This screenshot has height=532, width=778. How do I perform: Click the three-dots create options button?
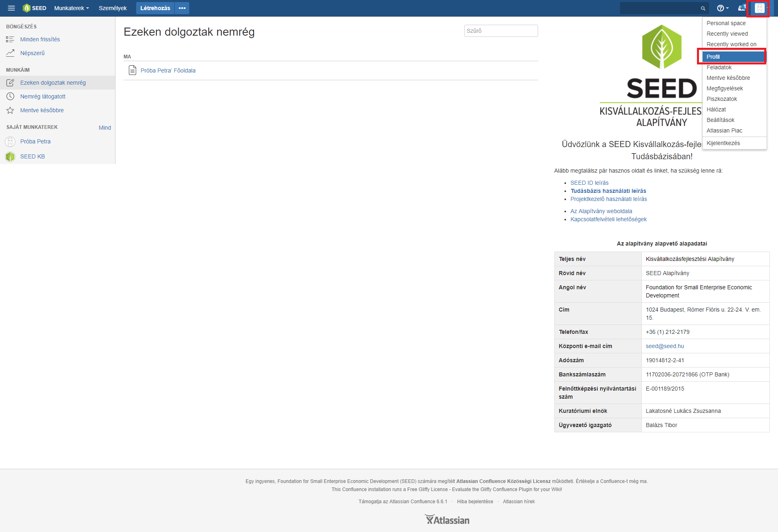(x=182, y=8)
